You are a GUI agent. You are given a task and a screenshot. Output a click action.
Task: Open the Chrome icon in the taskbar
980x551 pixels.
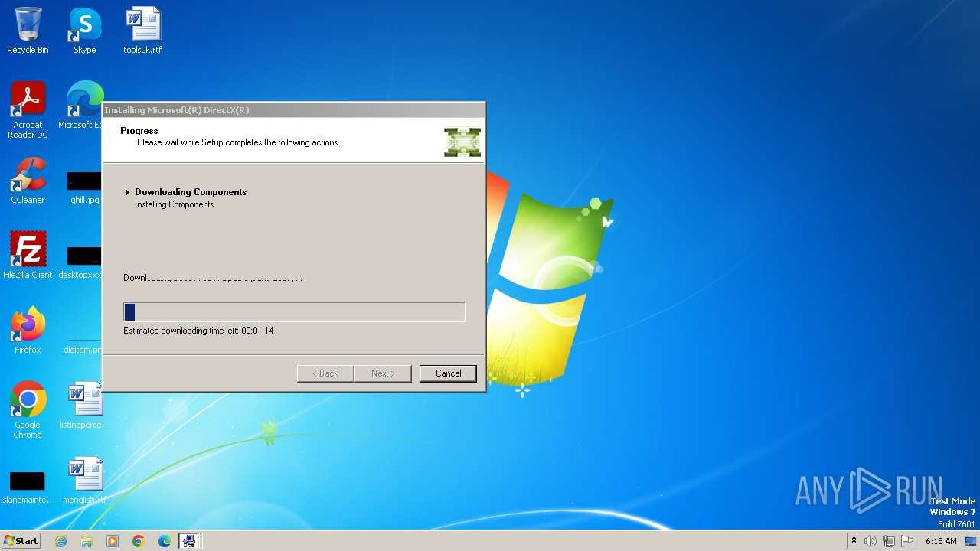pyautogui.click(x=139, y=541)
